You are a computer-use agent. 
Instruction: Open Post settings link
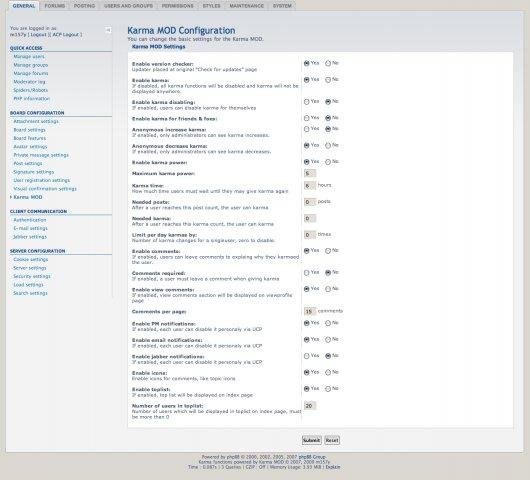tap(28, 164)
